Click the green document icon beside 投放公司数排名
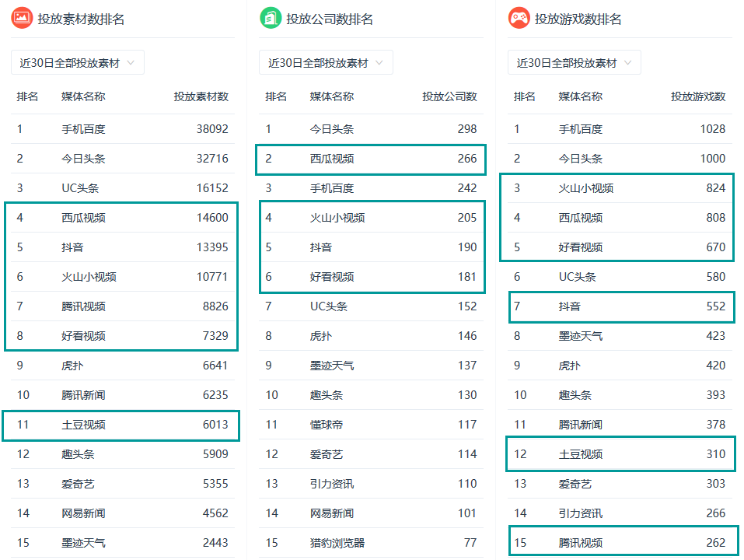 (271, 19)
